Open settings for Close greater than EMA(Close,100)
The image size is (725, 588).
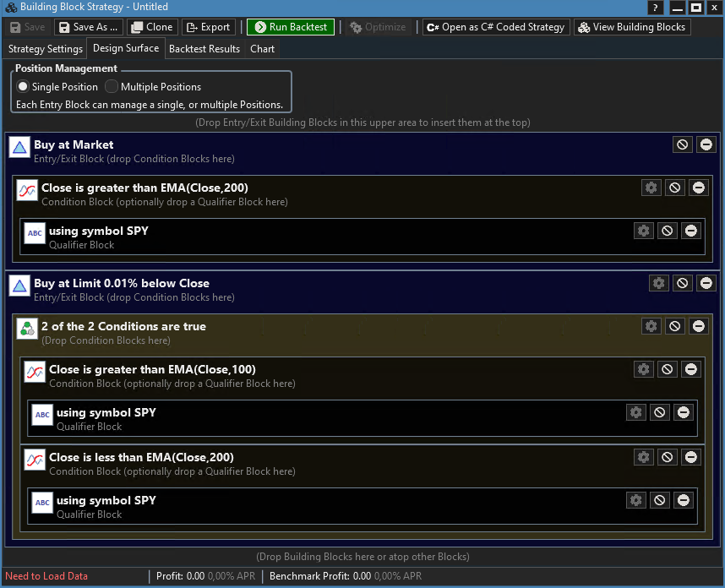click(644, 369)
